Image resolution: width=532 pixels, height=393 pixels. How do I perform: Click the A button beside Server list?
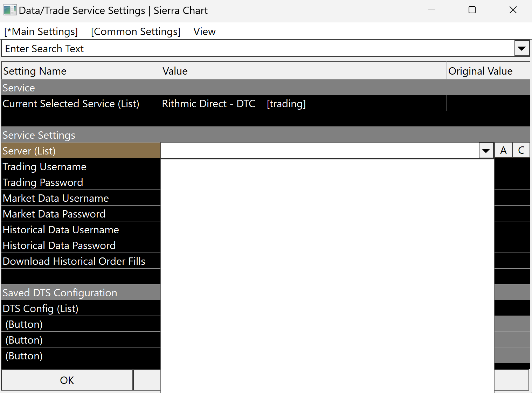[504, 150]
